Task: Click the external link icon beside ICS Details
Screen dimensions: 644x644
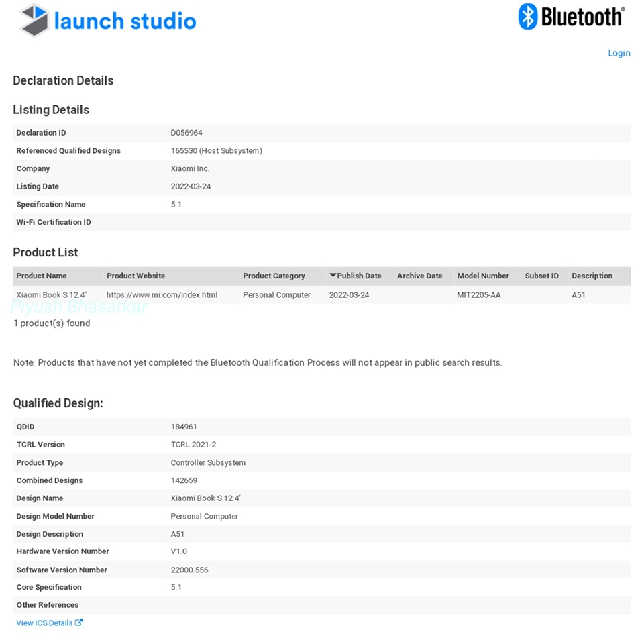Action: coord(78,623)
